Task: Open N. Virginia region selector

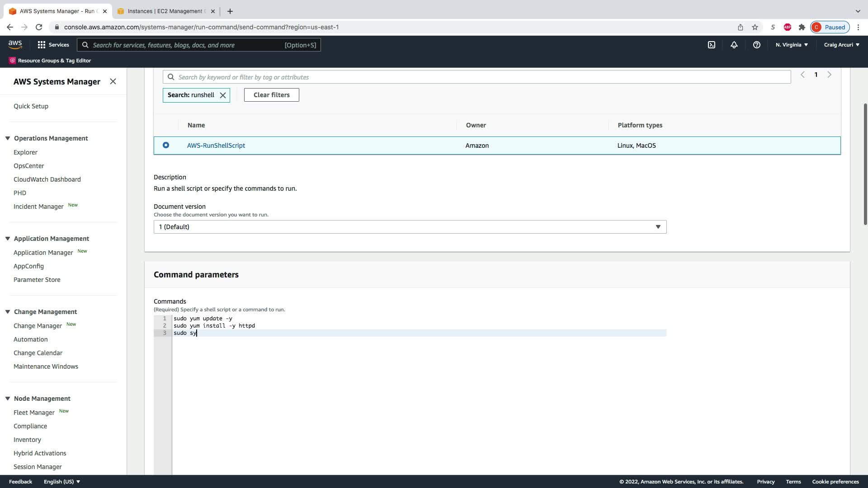Action: (791, 45)
